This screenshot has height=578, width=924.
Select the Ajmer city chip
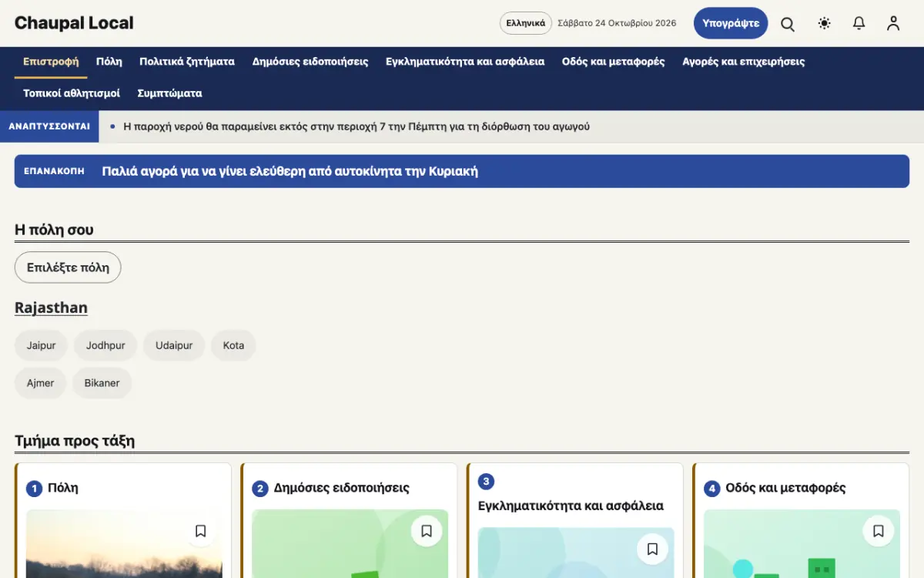41,383
